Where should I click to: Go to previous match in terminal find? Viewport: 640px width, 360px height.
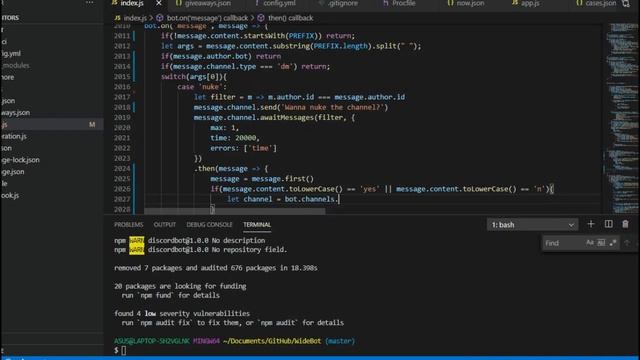(627, 243)
